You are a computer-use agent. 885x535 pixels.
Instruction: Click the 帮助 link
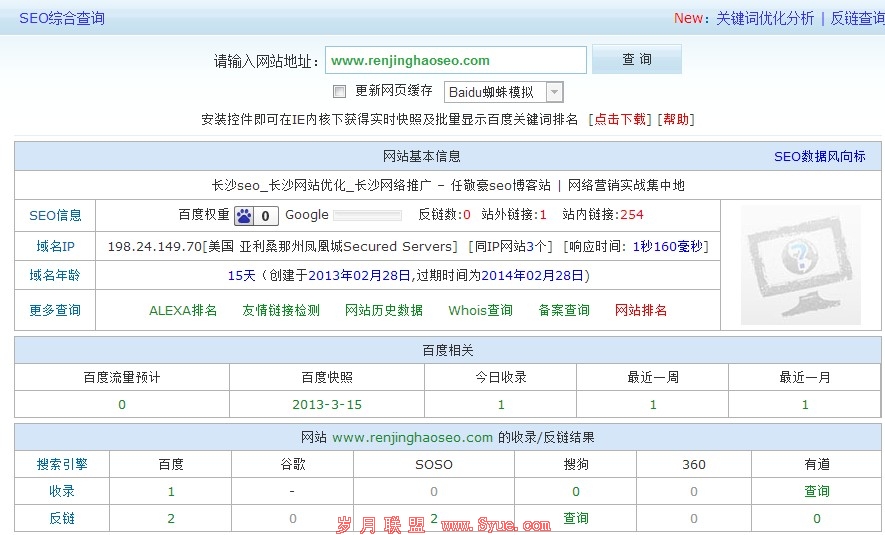(676, 120)
